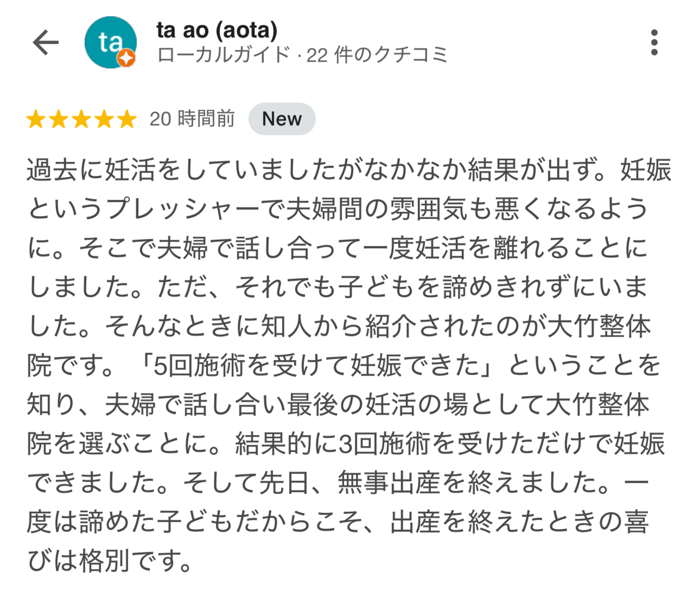Go back using the left arrow
Image resolution: width=700 pixels, height=590 pixels.
click(45, 43)
